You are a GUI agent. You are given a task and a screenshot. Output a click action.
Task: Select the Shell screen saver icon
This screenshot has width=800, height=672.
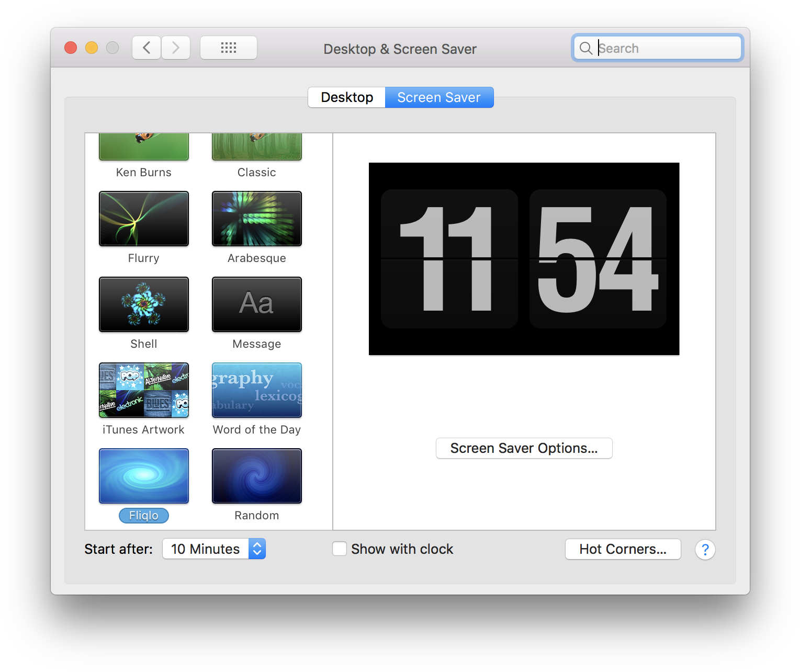point(144,304)
